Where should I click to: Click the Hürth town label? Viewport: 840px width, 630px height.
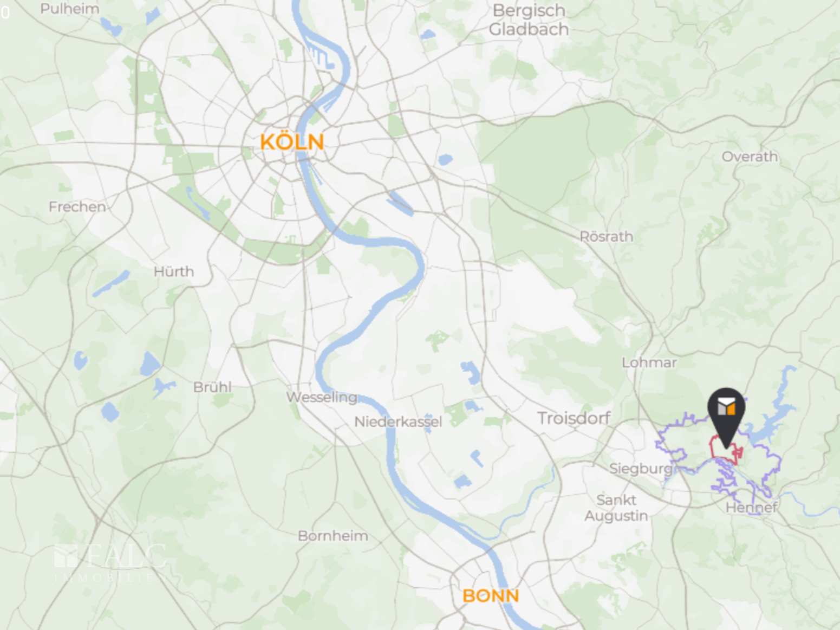click(x=174, y=271)
